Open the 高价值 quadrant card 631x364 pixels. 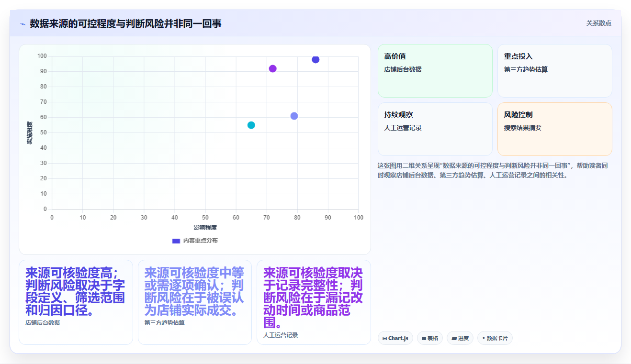(x=435, y=71)
